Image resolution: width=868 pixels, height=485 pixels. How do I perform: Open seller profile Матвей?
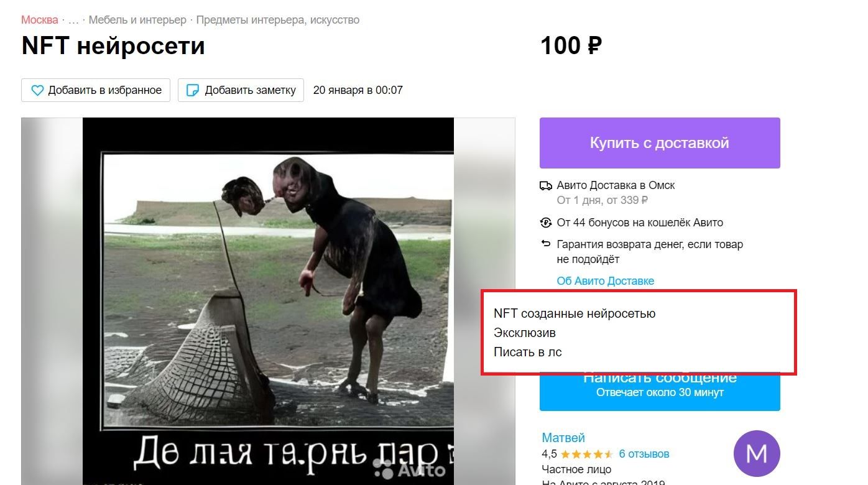tap(563, 438)
